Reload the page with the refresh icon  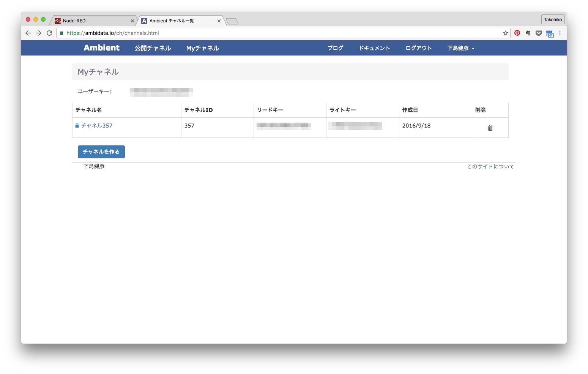click(x=49, y=33)
